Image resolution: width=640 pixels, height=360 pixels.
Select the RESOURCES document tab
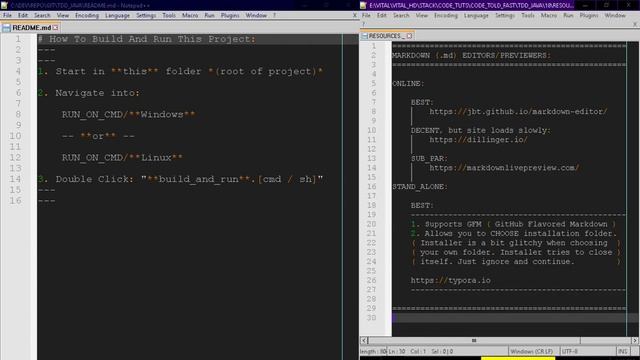(387, 36)
